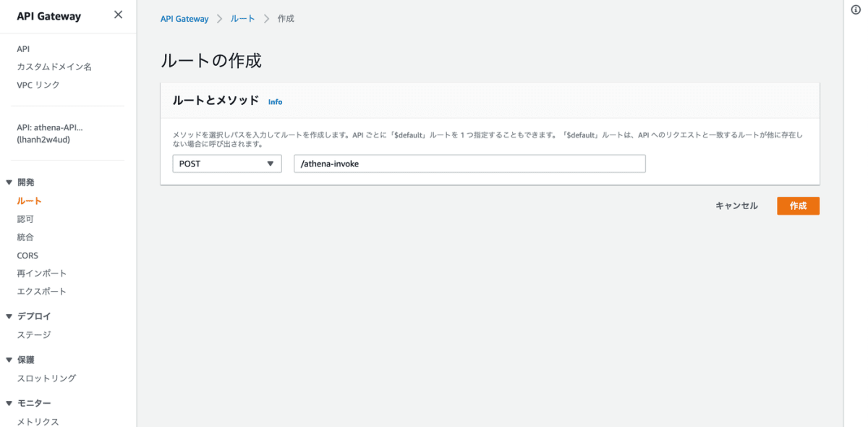This screenshot has height=427, width=868.
Task: Open the Info link beside ルートとメソッド
Action: click(x=275, y=102)
